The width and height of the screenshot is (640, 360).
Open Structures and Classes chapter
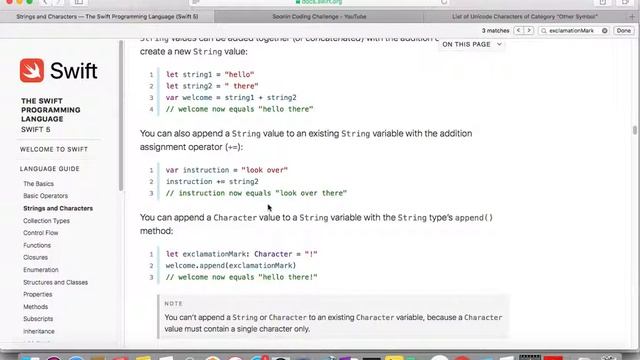click(56, 282)
